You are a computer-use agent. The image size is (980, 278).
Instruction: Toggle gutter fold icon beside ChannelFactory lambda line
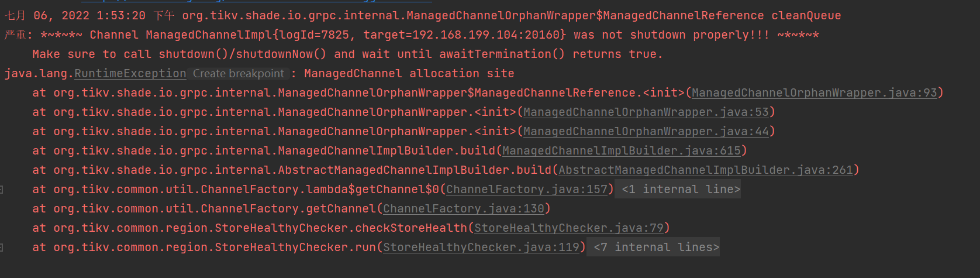[2, 190]
